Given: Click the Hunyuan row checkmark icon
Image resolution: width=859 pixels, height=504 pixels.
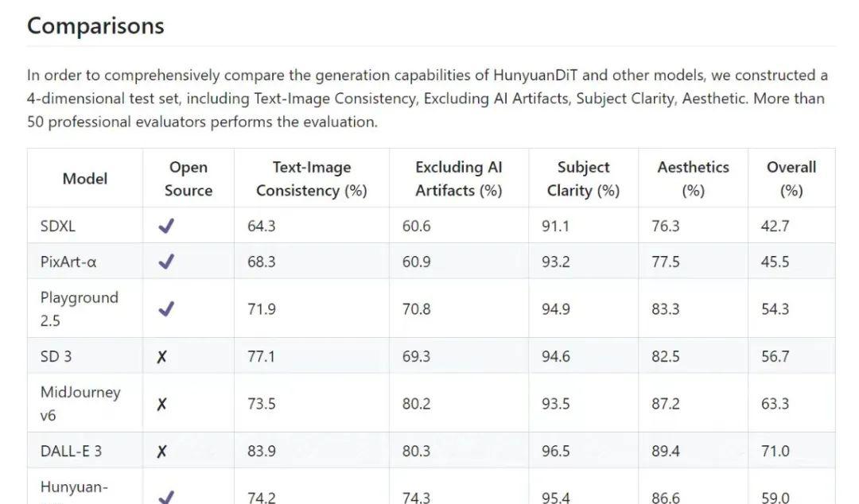Looking at the screenshot, I should click(x=166, y=498).
